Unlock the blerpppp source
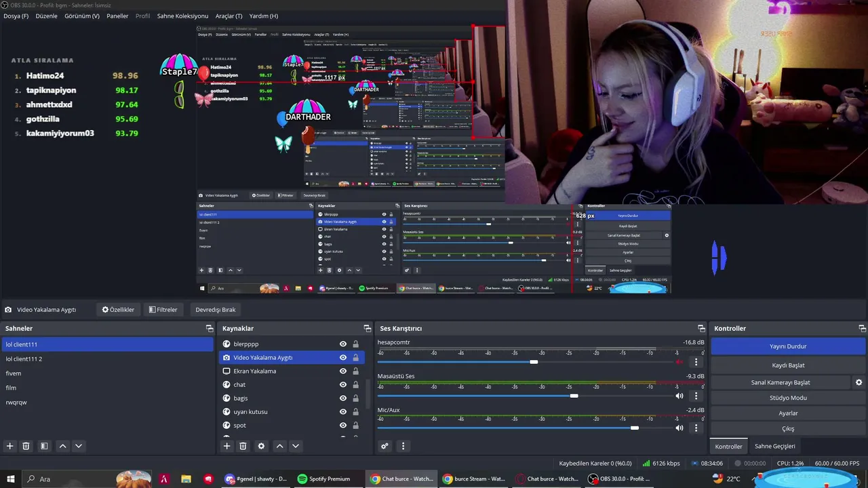 (x=355, y=344)
